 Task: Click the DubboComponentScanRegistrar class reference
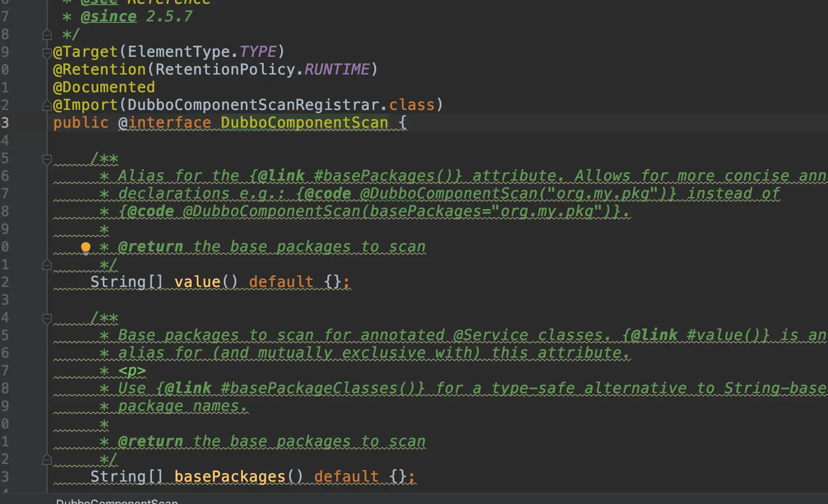[x=254, y=105]
